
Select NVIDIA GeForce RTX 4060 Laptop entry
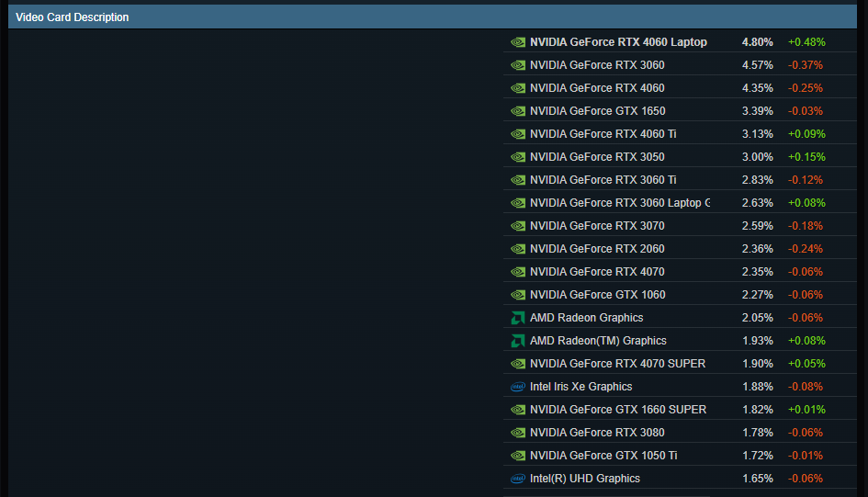pos(618,42)
